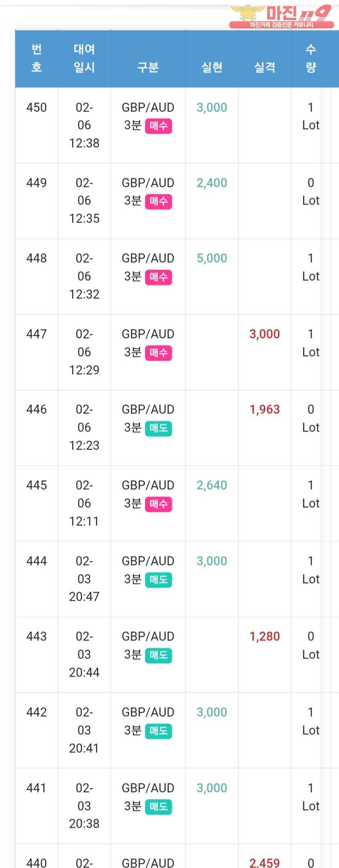Screen dimensions: 339x868
Task: Click the 대여일시 column header
Action: pyautogui.click(x=84, y=58)
